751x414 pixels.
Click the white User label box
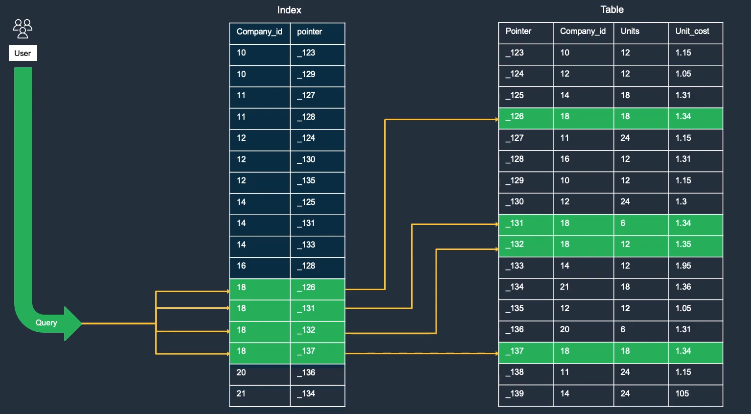coord(23,51)
